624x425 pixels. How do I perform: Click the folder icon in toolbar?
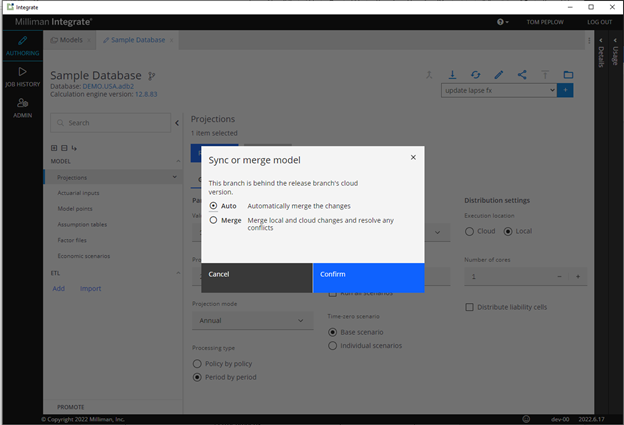tap(568, 74)
